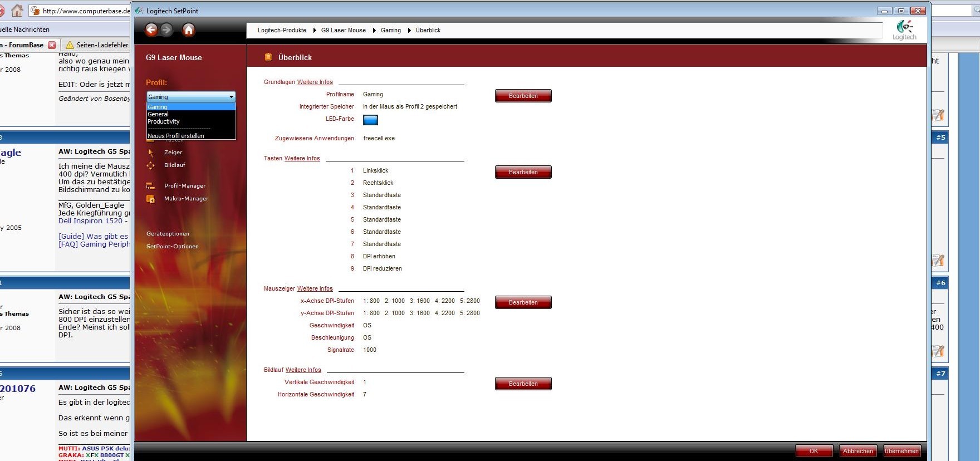Click Signalrate value 1000
This screenshot has width=980, height=461.
click(370, 350)
